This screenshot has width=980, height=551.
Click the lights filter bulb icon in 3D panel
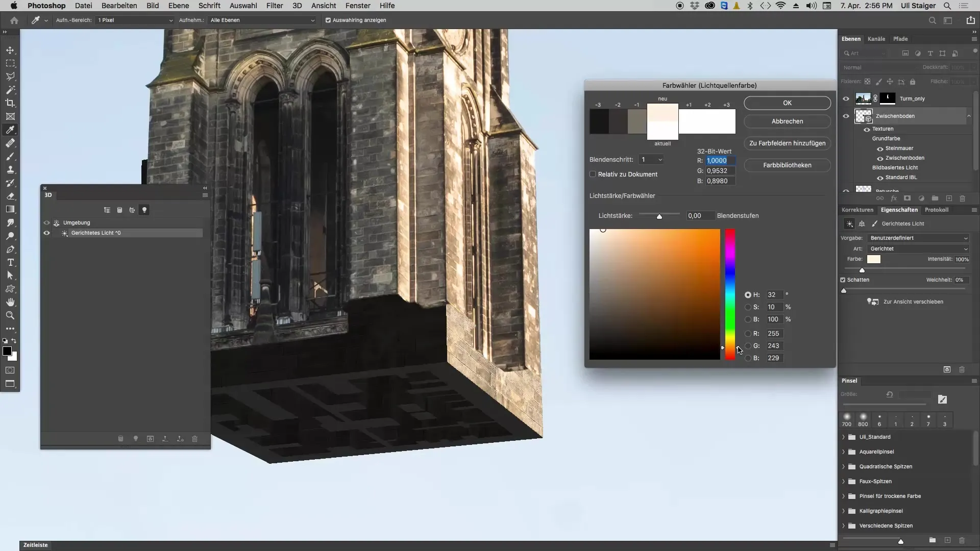144,210
